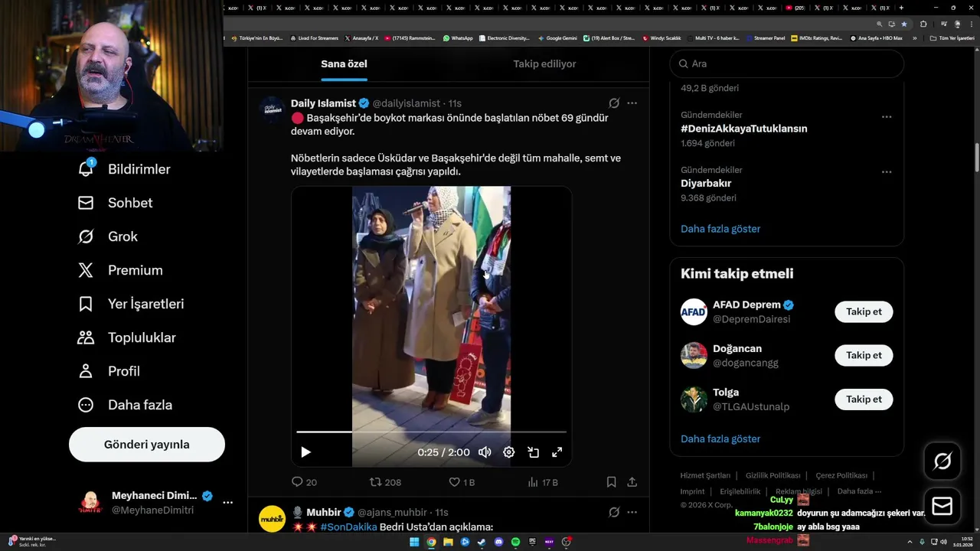Screen dimensions: 980x551
Task: Open Spotify from taskbar
Action: [x=515, y=542]
